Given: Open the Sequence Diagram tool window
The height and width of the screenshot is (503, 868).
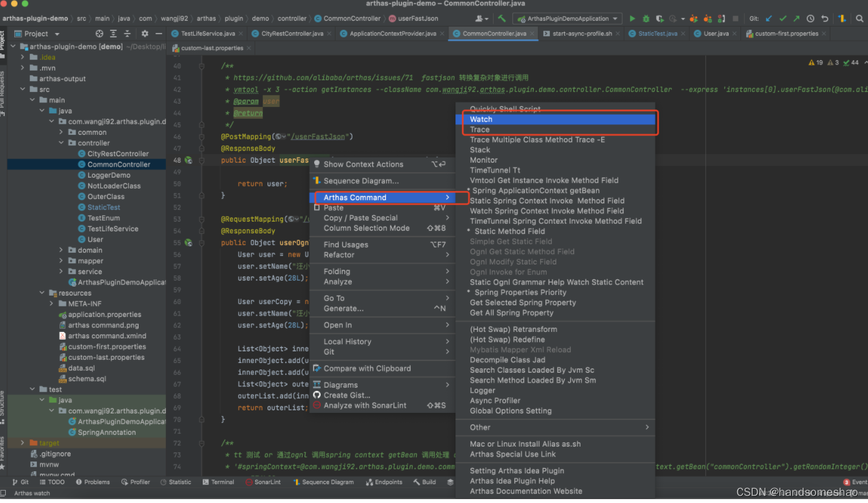Looking at the screenshot, I should pos(323,482).
